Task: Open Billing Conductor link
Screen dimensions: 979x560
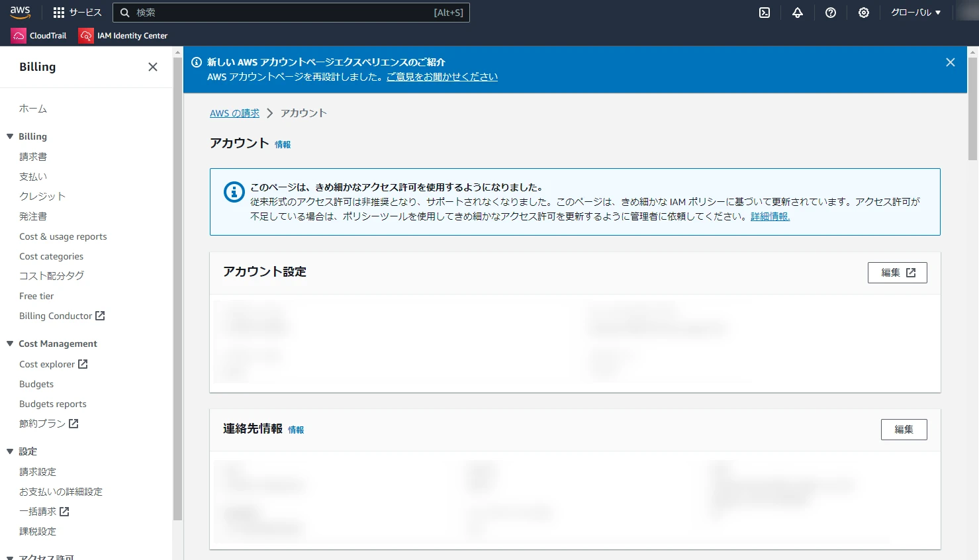Action: click(x=56, y=316)
